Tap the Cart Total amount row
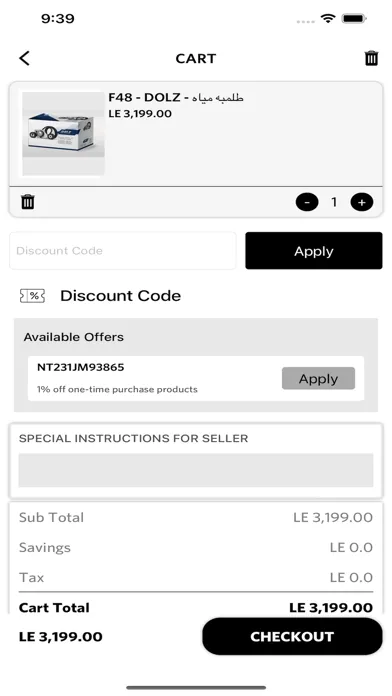The width and height of the screenshot is (392, 696). pos(196,608)
